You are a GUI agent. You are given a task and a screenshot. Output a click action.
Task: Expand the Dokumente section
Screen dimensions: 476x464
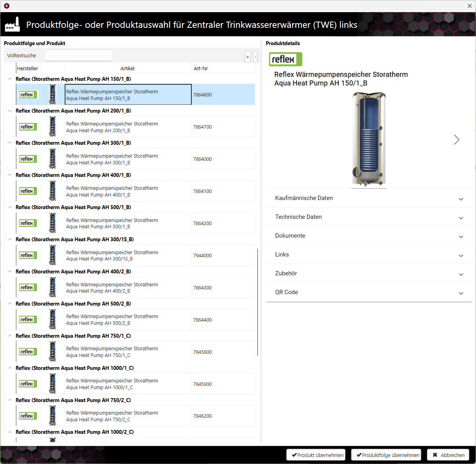point(369,236)
